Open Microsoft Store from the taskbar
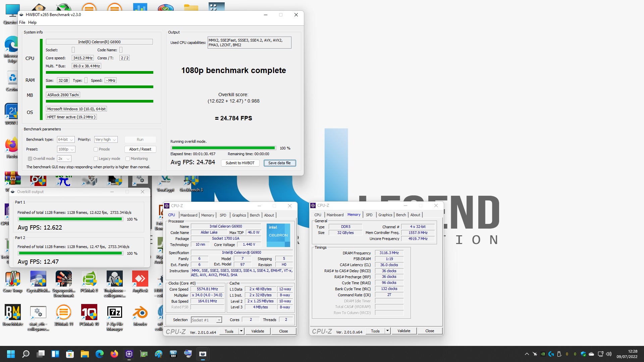The image size is (644, 362). click(x=70, y=354)
